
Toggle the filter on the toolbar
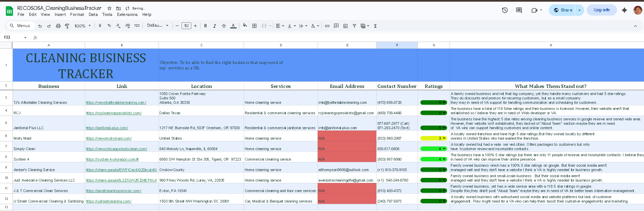point(354,26)
